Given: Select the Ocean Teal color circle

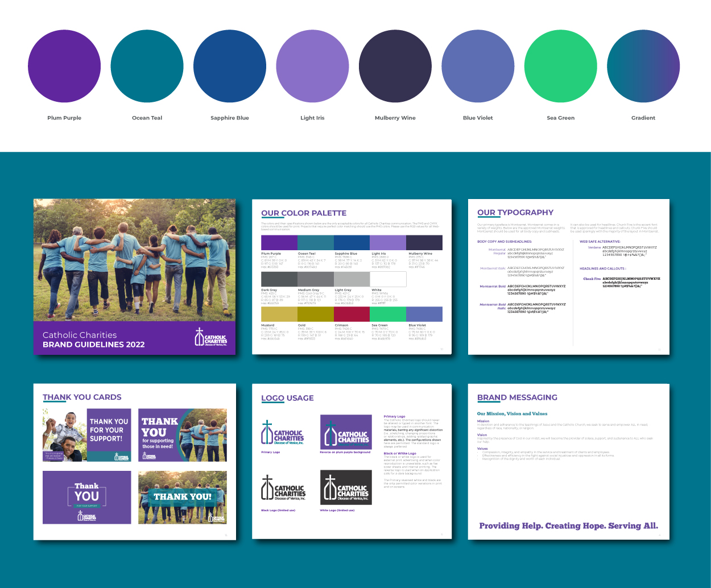Looking at the screenshot, I should (147, 67).
